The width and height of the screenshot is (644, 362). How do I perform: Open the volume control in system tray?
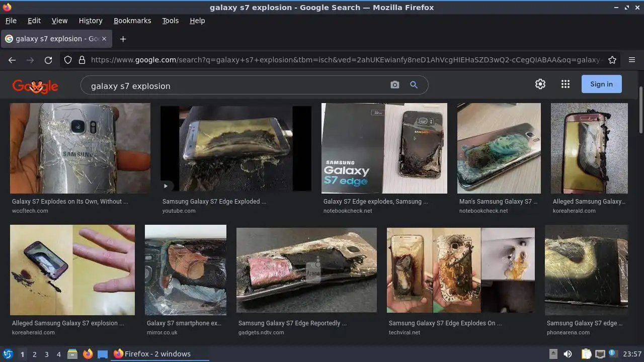pyautogui.click(x=568, y=354)
